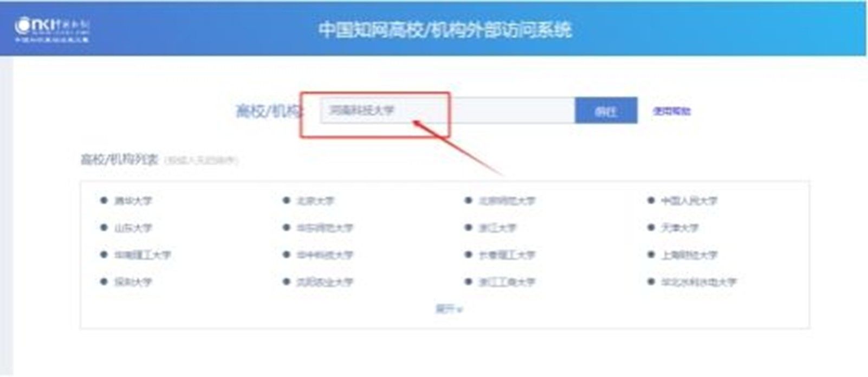Open 华北水利水电大学 entry
The height and width of the screenshot is (377, 868).
pyautogui.click(x=698, y=282)
